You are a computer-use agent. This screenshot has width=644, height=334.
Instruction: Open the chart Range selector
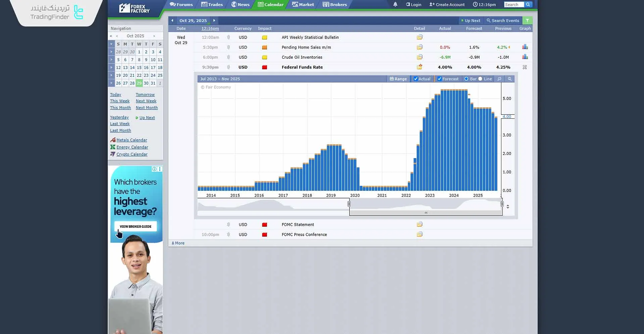(x=398, y=79)
